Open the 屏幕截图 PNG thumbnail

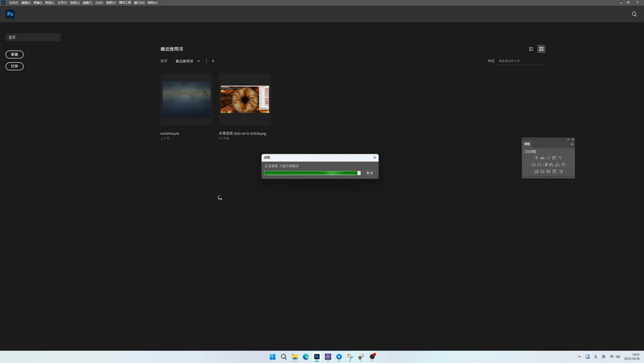245,99
